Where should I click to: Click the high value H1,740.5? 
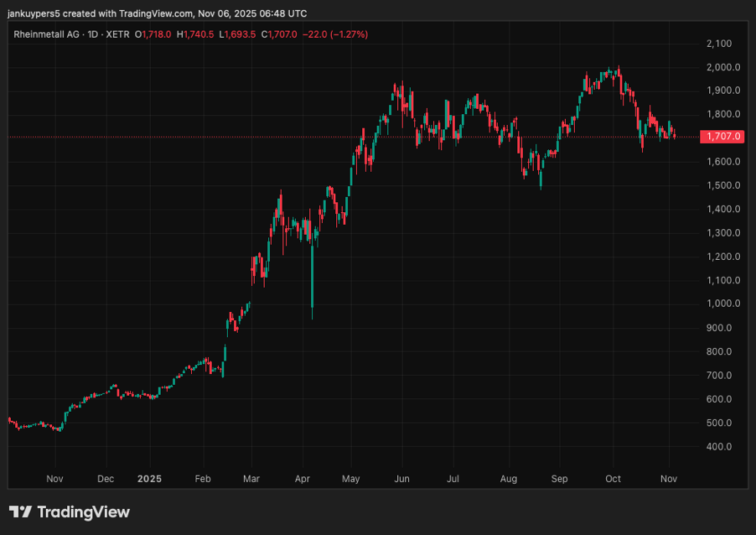[x=195, y=34]
